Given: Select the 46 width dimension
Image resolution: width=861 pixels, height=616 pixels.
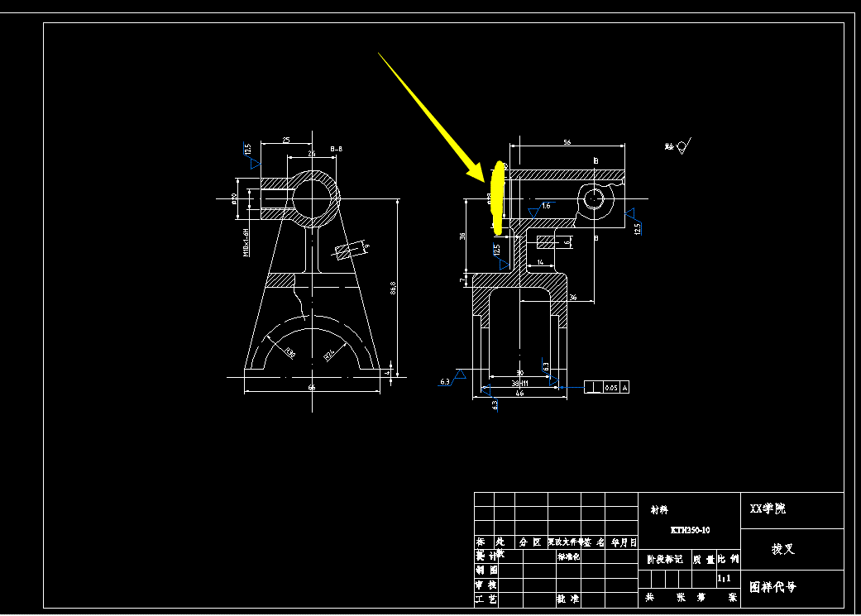Looking at the screenshot, I should click(519, 393).
